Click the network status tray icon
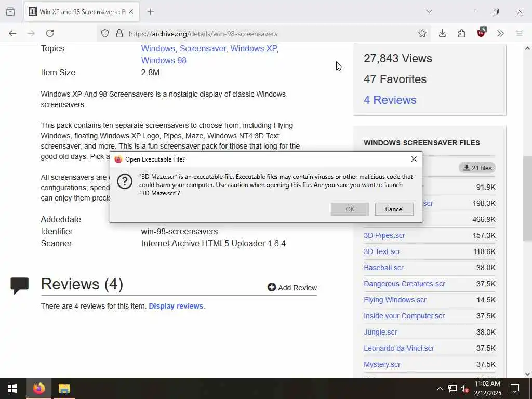532x399 pixels. [x=453, y=389]
